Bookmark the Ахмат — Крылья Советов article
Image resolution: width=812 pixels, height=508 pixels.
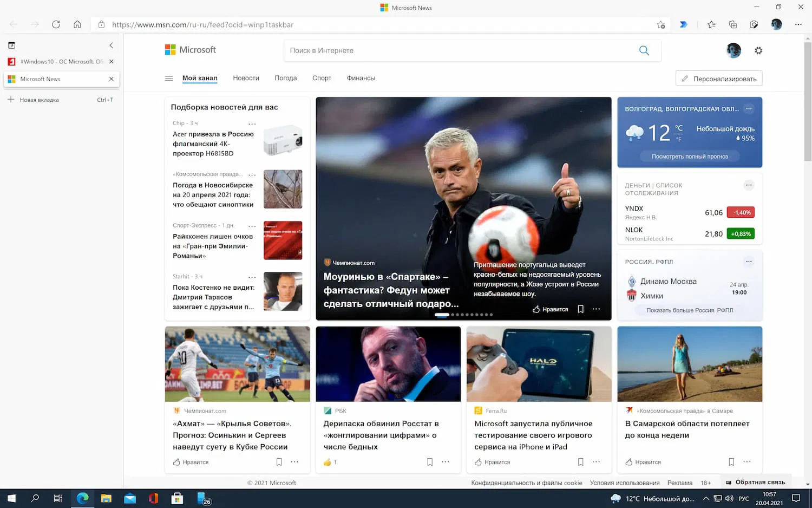tap(279, 462)
